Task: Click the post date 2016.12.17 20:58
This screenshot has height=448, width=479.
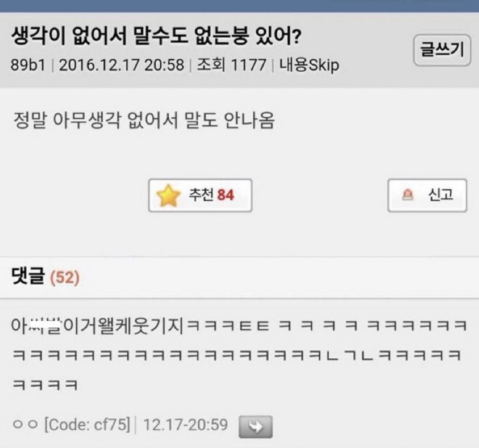Action: pos(122,65)
